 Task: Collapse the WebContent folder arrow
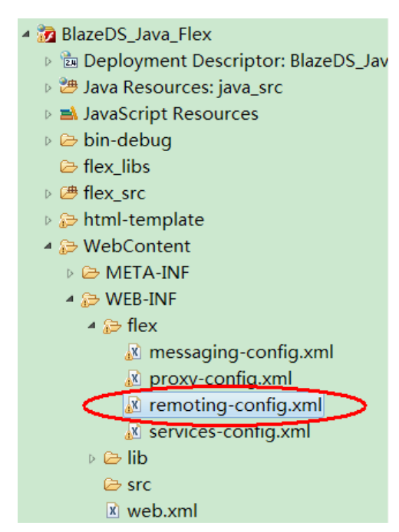click(x=48, y=246)
